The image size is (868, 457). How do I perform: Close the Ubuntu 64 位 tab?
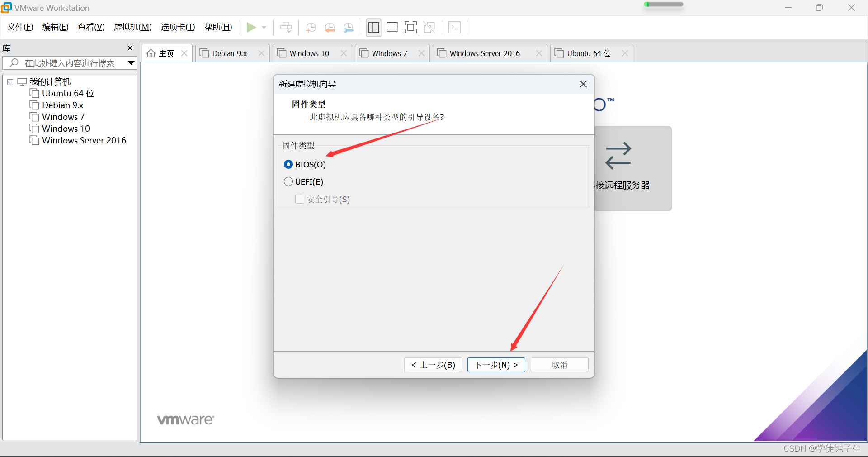click(625, 53)
